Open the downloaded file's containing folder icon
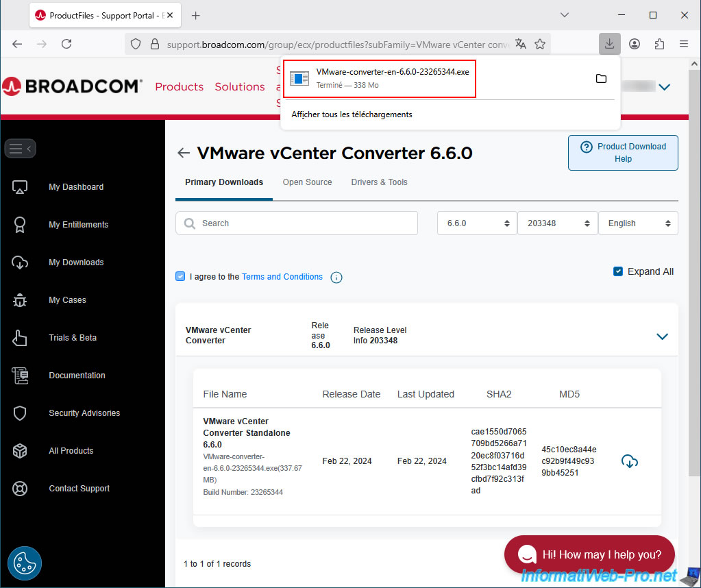Image resolution: width=701 pixels, height=588 pixels. click(x=601, y=79)
